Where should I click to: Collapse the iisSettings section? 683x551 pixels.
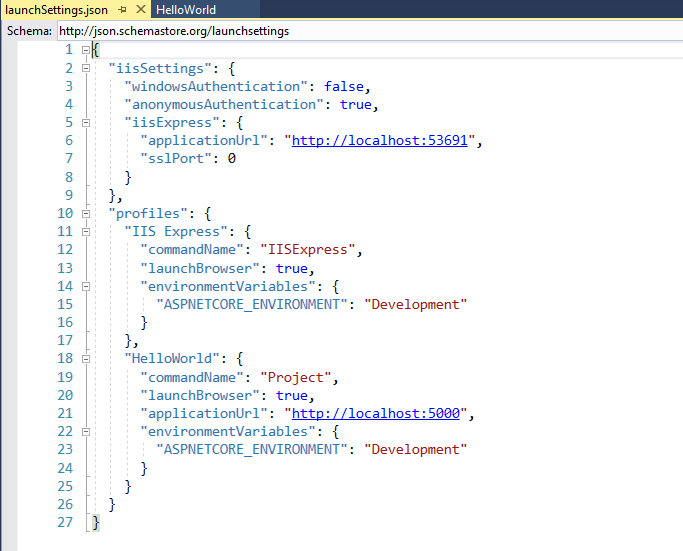(x=86, y=68)
